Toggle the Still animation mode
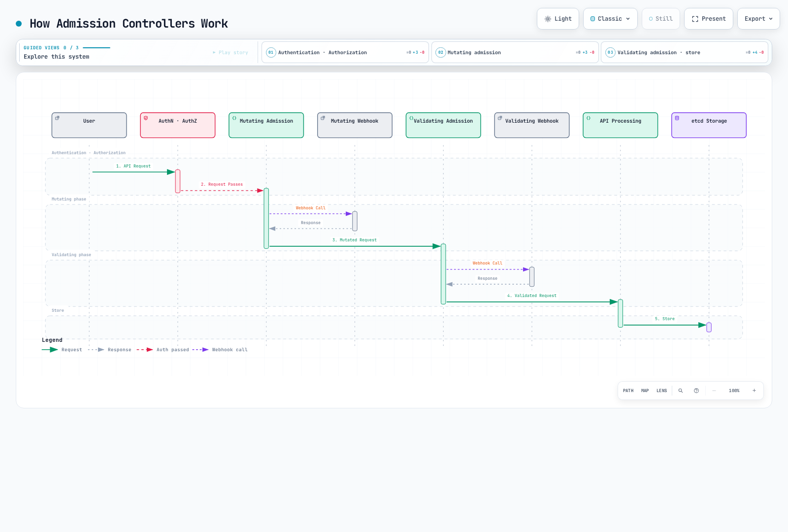The width and height of the screenshot is (788, 532). pyautogui.click(x=660, y=19)
